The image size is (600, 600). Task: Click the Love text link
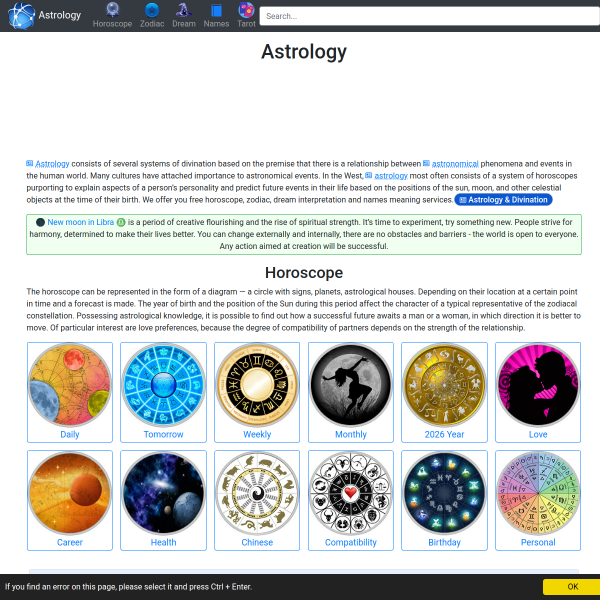pyautogui.click(x=538, y=434)
